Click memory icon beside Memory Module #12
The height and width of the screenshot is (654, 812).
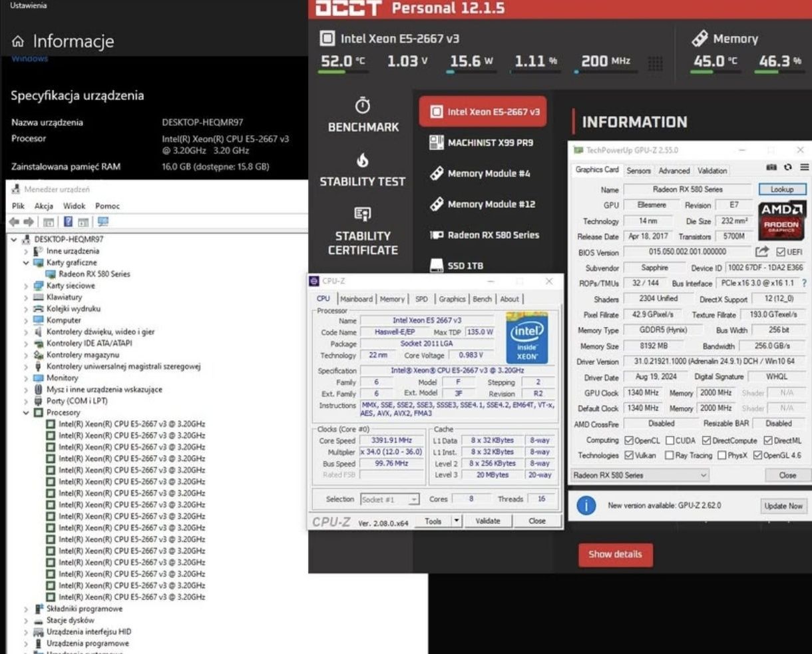[x=436, y=204]
